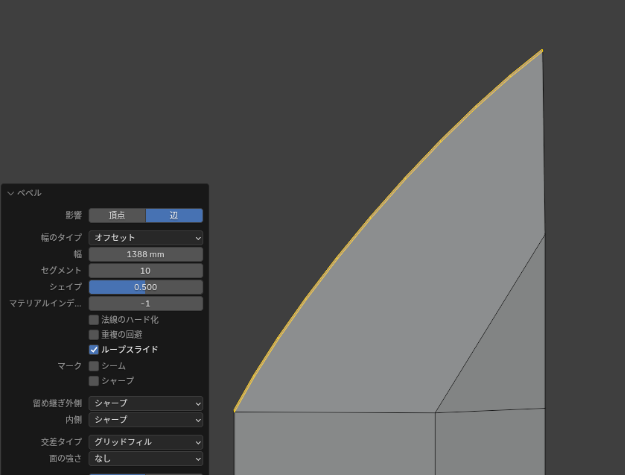Screen dimensions: 625x475
Task: Select 辺 affect mode
Action: click(x=174, y=215)
